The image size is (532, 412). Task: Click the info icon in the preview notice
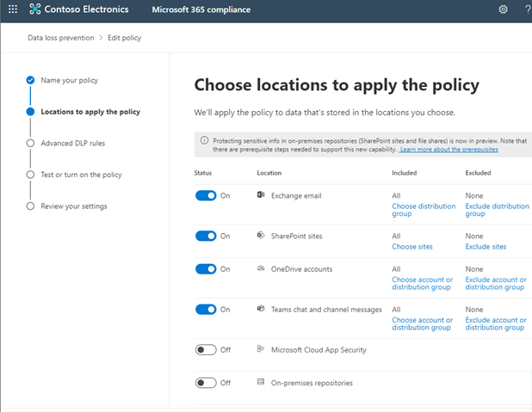coord(204,140)
